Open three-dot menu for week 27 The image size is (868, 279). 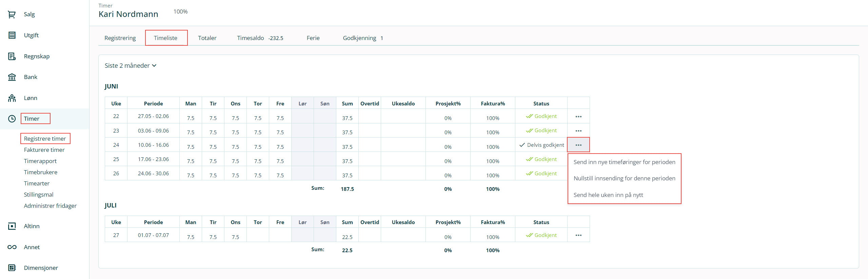pos(578,235)
